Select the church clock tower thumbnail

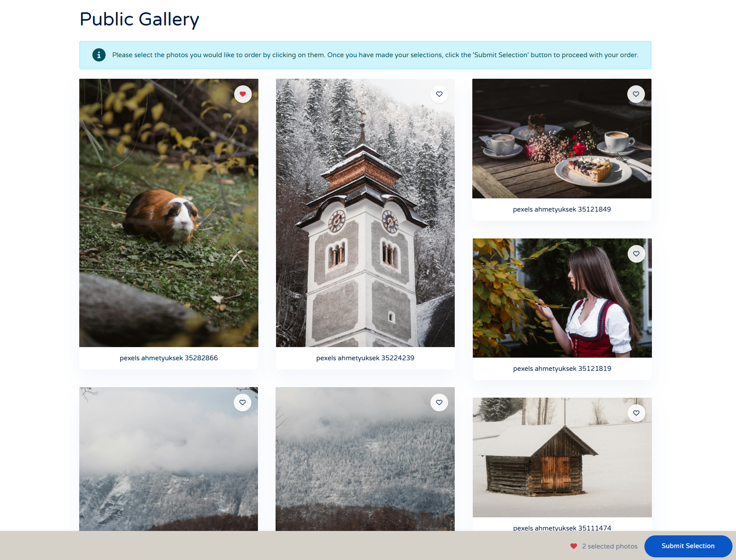pyautogui.click(x=365, y=213)
